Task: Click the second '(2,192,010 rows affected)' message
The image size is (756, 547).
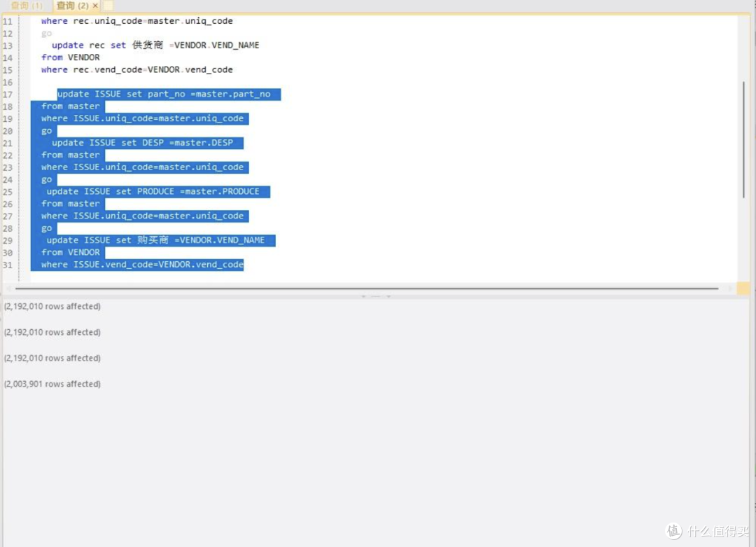Action: [52, 333]
